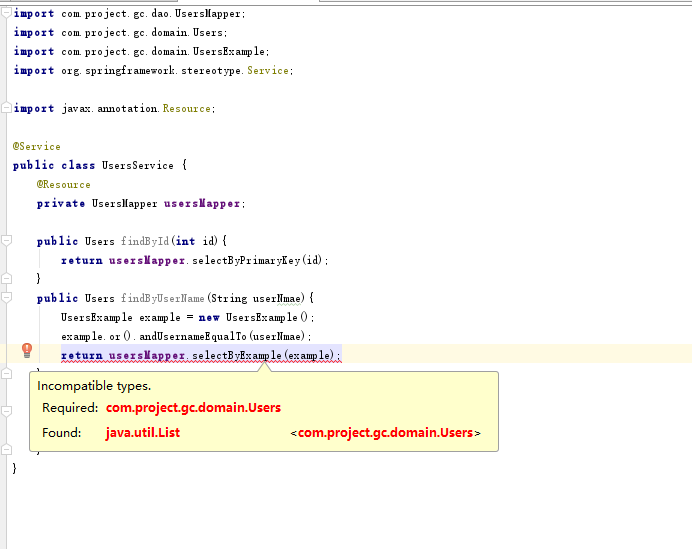Collapse the findByUserName method with its fold marker
This screenshot has width=692, height=549.
click(6, 297)
